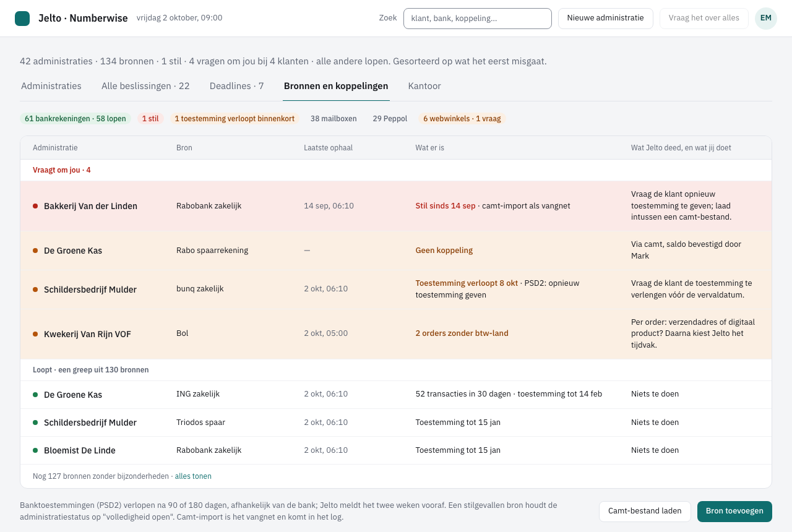The image size is (792, 532).
Task: Click the 1 toestemming verloopt binnenkort chip
Action: [x=235, y=119]
